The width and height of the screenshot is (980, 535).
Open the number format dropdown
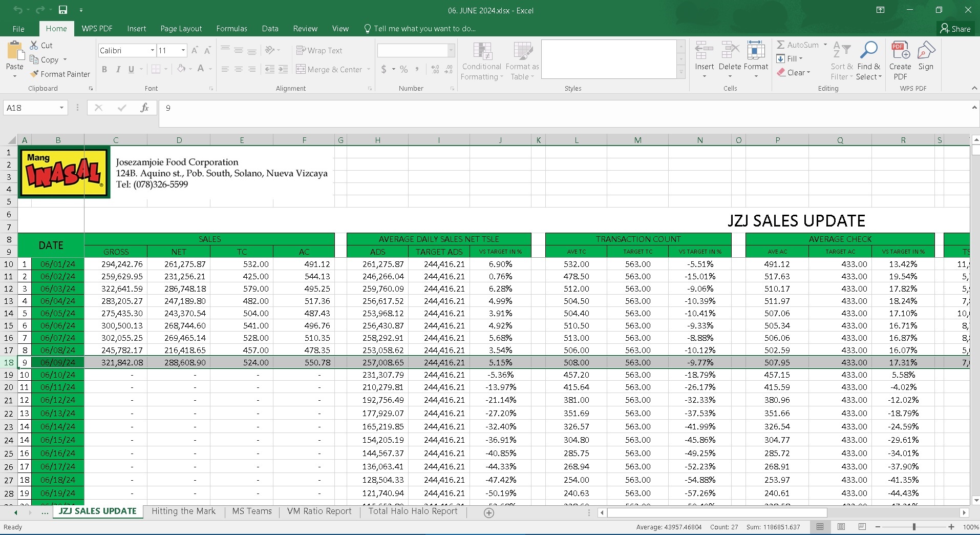(451, 50)
